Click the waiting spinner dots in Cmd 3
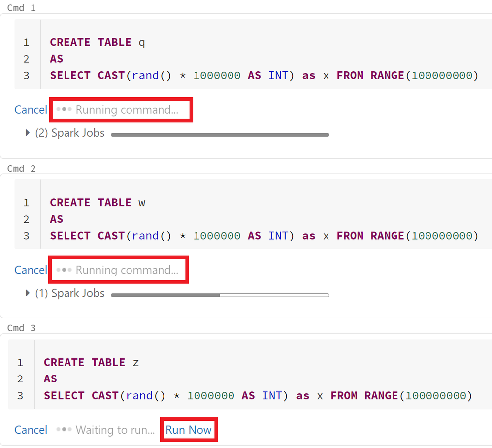The image size is (492, 448). click(64, 430)
